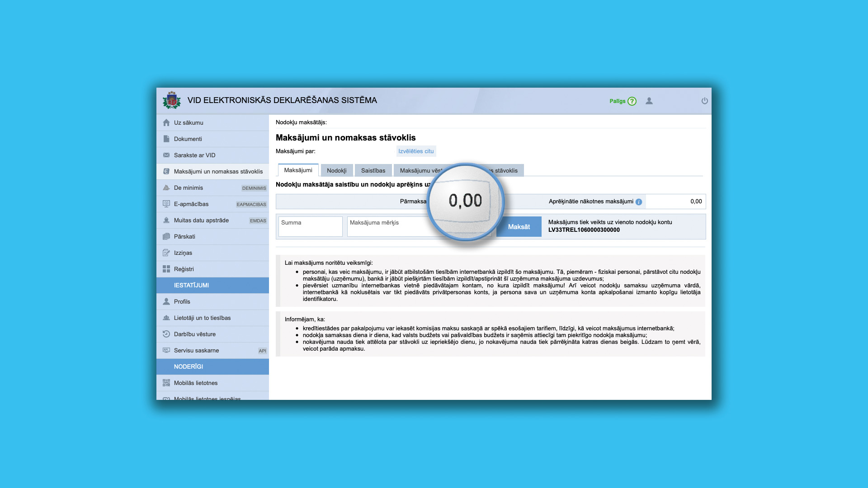The image size is (868, 488).
Task: Expand the Noderīgi section
Action: pos(212,366)
